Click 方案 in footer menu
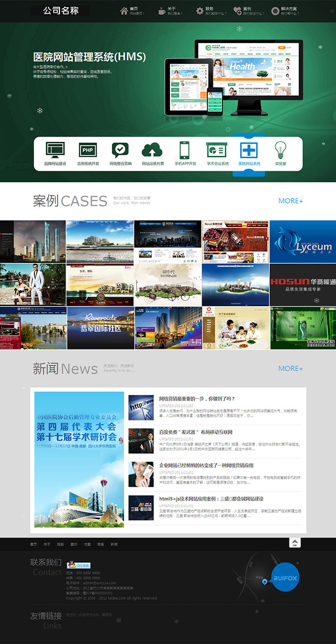 pos(87,544)
